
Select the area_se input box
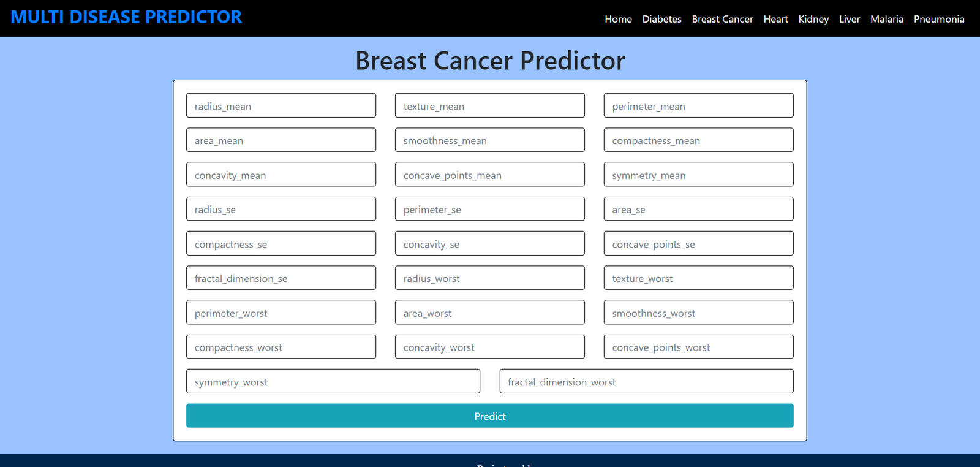pyautogui.click(x=698, y=209)
